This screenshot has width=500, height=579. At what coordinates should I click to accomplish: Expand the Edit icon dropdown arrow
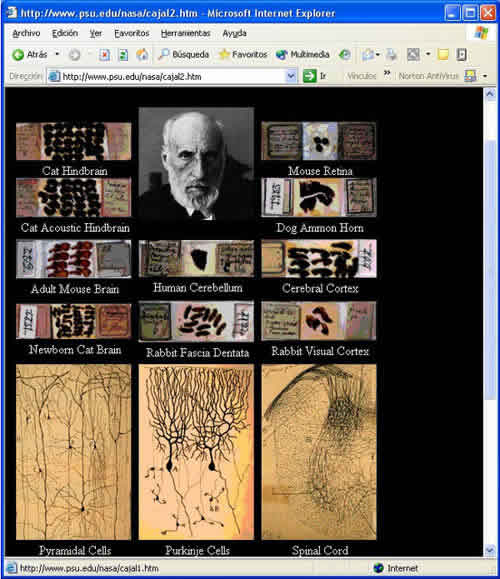click(x=428, y=54)
